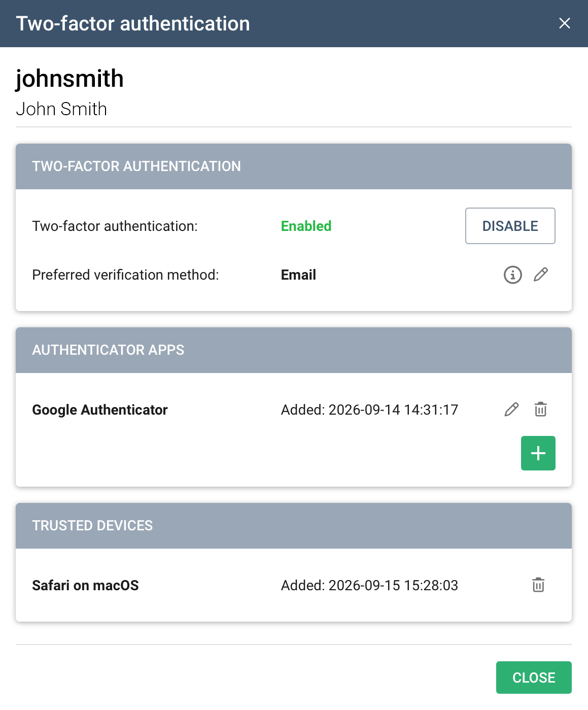The image size is (588, 710).
Task: Click the dialog title Two-factor authentication
Action: 133,23
